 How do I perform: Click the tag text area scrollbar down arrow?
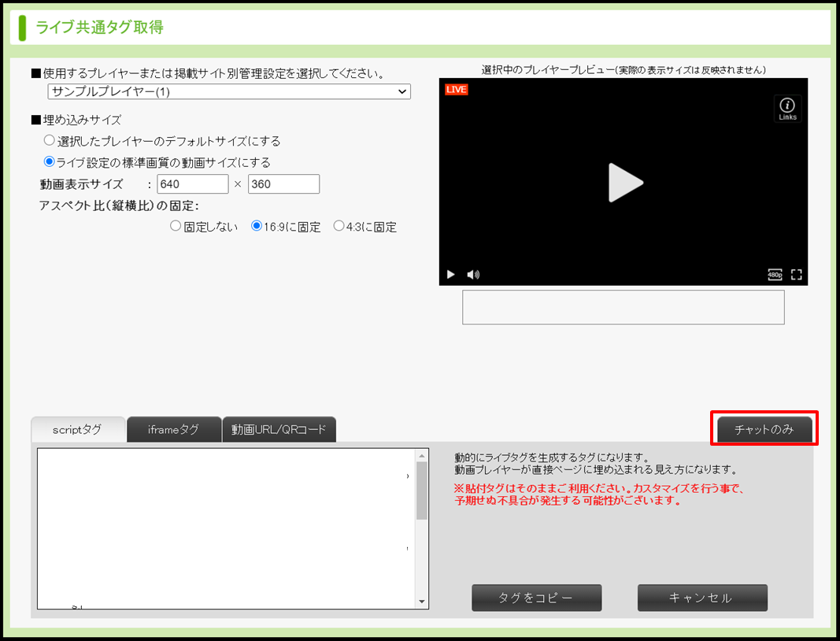pos(422,602)
